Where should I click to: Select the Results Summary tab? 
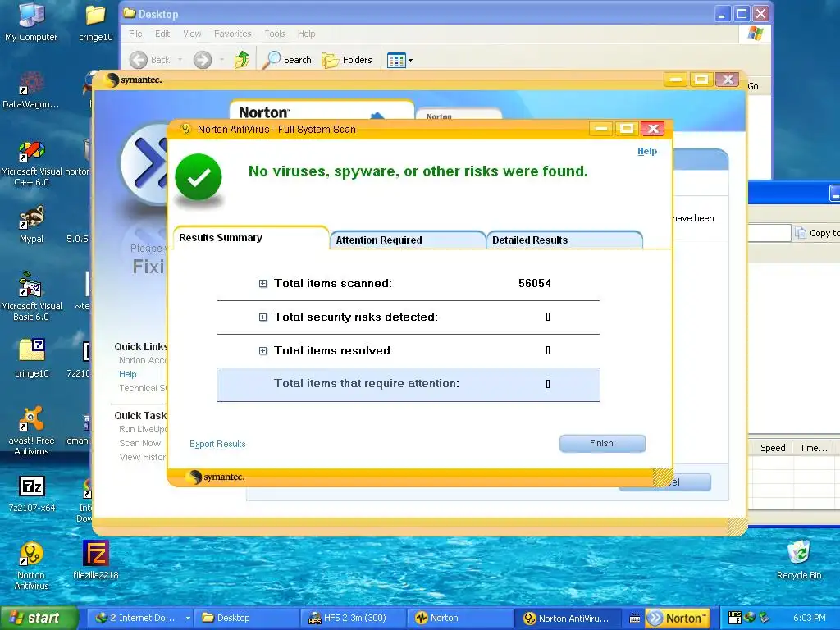coord(250,238)
